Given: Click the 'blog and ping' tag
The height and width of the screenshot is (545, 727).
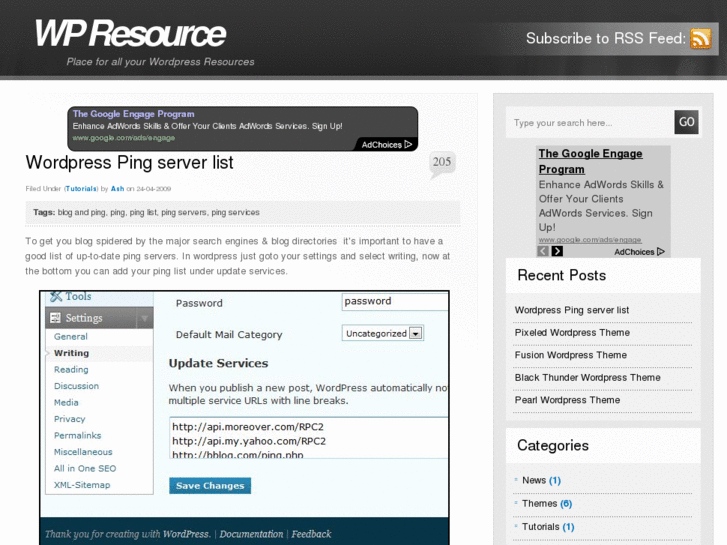Looking at the screenshot, I should point(82,212).
